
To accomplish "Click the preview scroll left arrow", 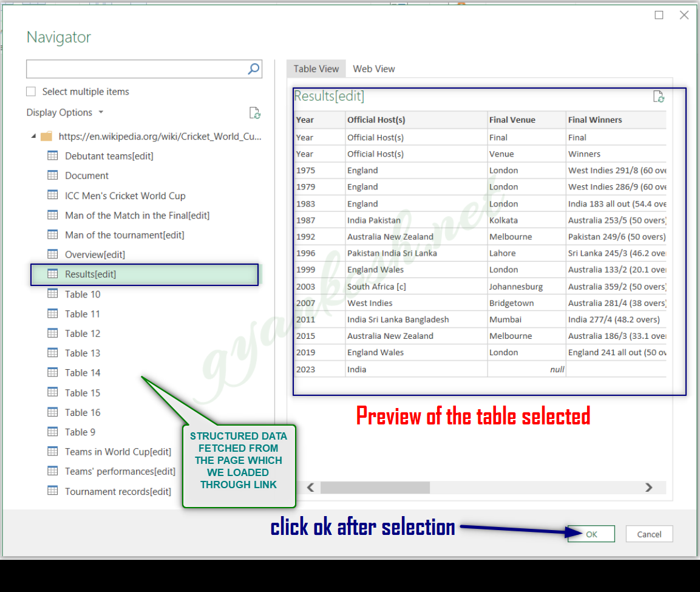I will click(311, 488).
